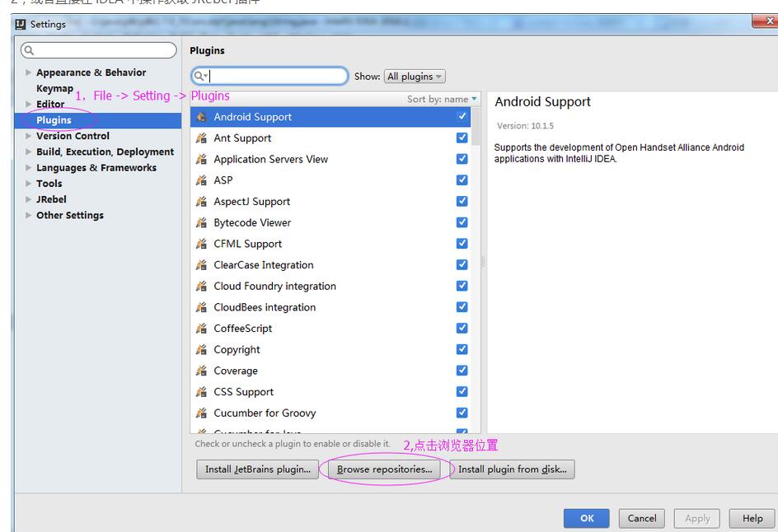Click Browse repositories button
The height and width of the screenshot is (532, 778).
(385, 469)
